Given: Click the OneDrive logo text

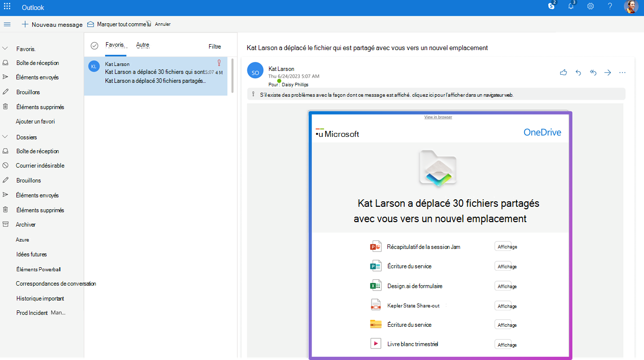Looking at the screenshot, I should coord(542,132).
